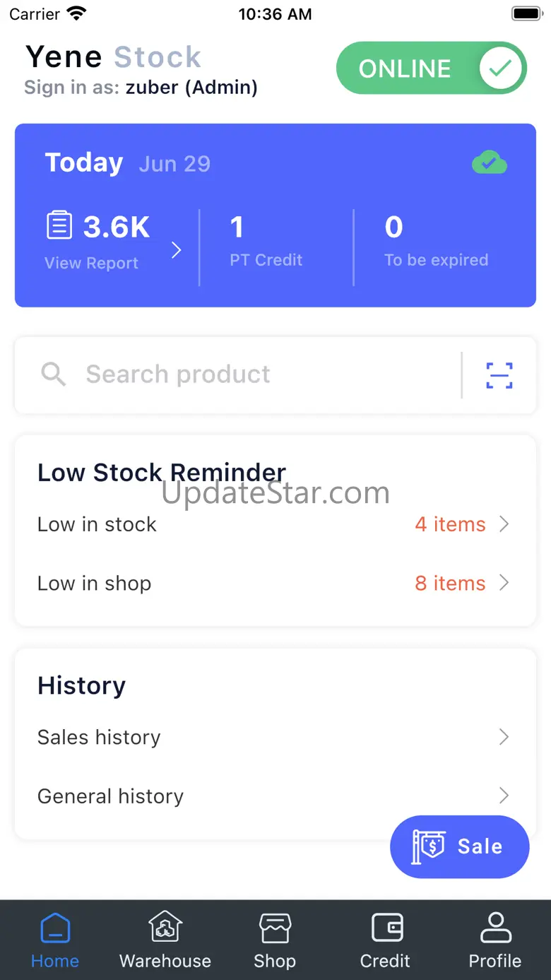
Task: Tap the barcode scanner icon
Action: tap(499, 375)
